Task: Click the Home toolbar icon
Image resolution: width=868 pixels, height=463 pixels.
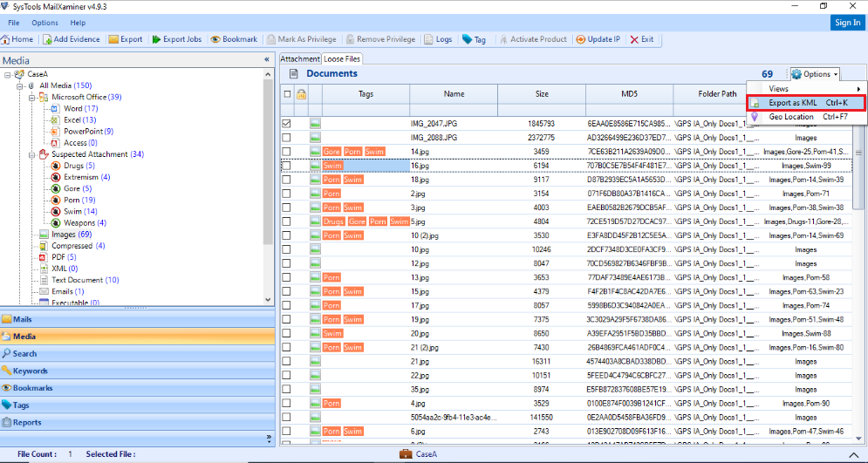Action: (5, 39)
